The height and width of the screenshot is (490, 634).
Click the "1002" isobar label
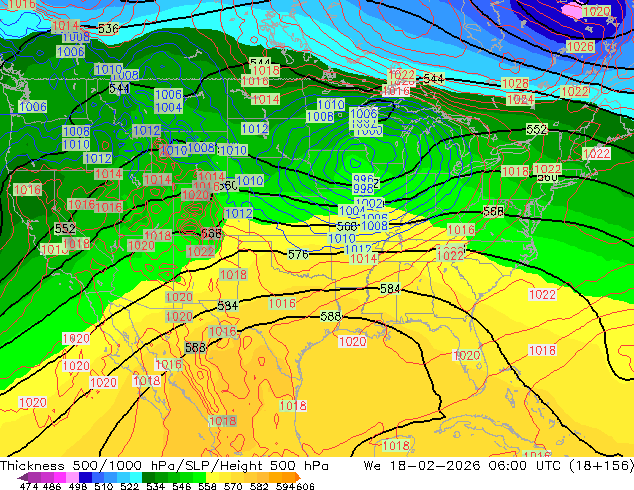pyautogui.click(x=369, y=203)
